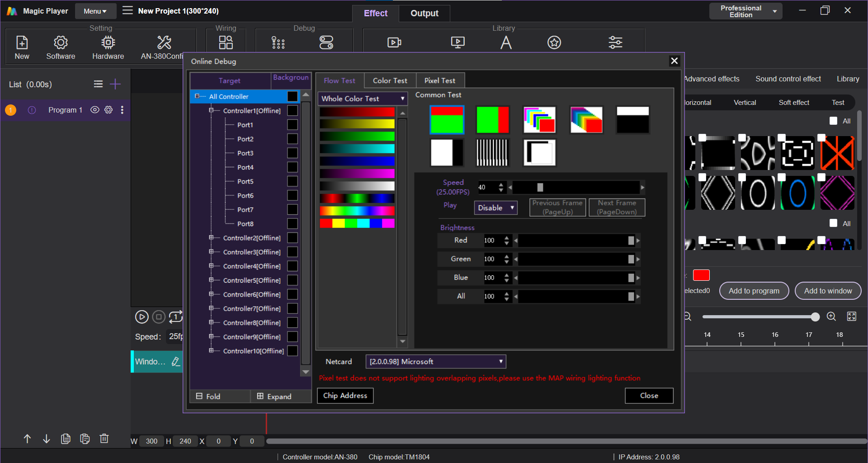Click the New project icon

tap(22, 43)
